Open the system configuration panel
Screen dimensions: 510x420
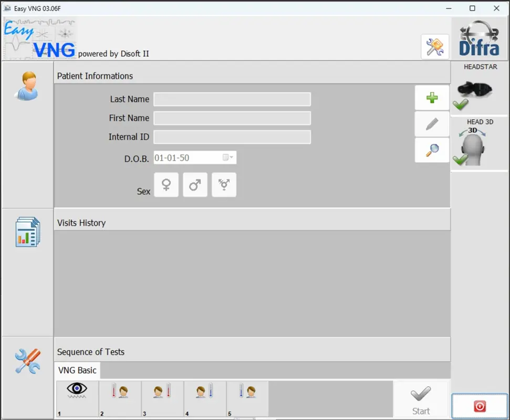pos(27,360)
